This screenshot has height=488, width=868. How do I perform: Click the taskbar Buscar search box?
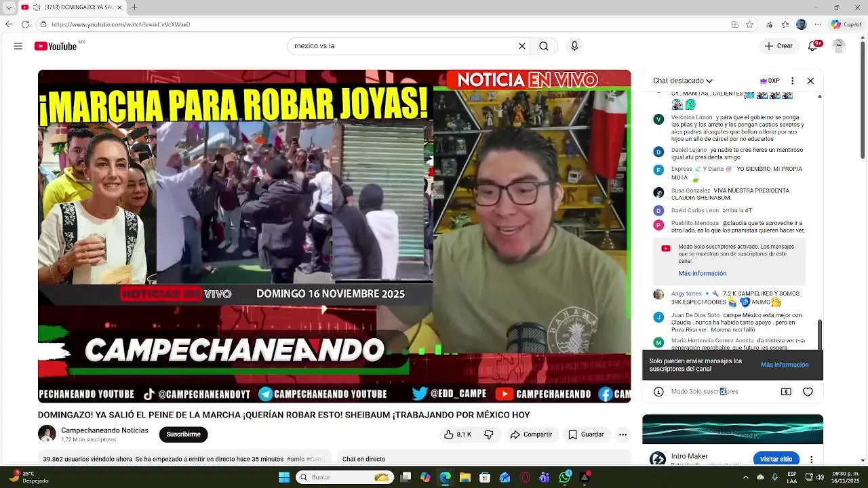pos(344,477)
